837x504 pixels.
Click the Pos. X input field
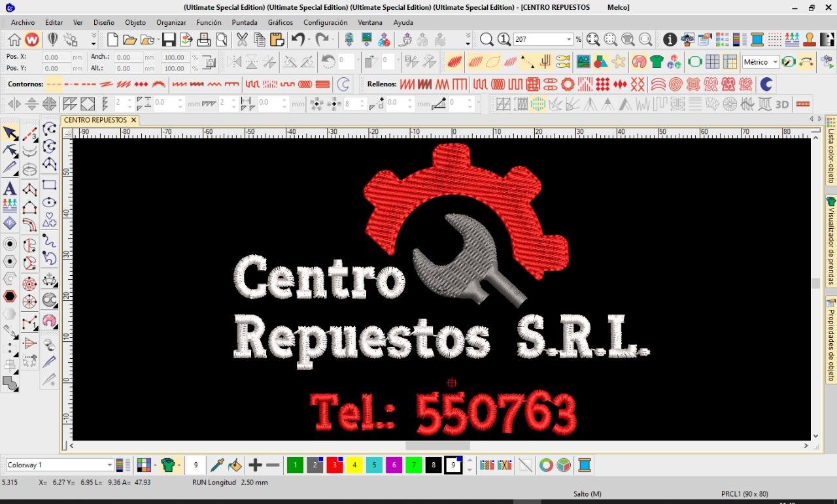tap(56, 57)
